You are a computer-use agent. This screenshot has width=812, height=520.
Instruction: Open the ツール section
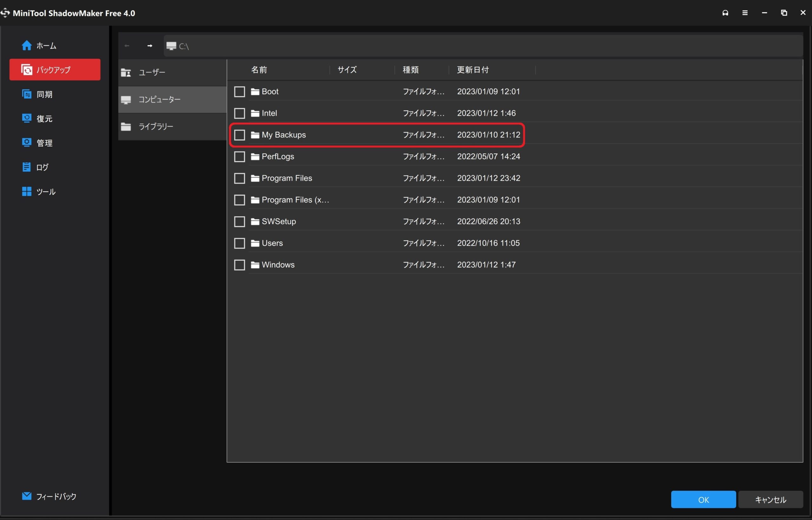(x=38, y=192)
